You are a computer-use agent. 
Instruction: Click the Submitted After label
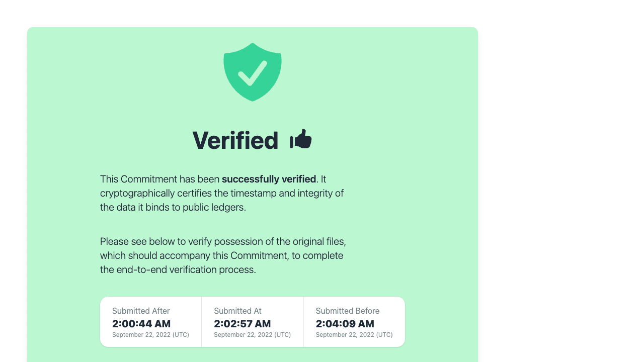[x=141, y=311]
